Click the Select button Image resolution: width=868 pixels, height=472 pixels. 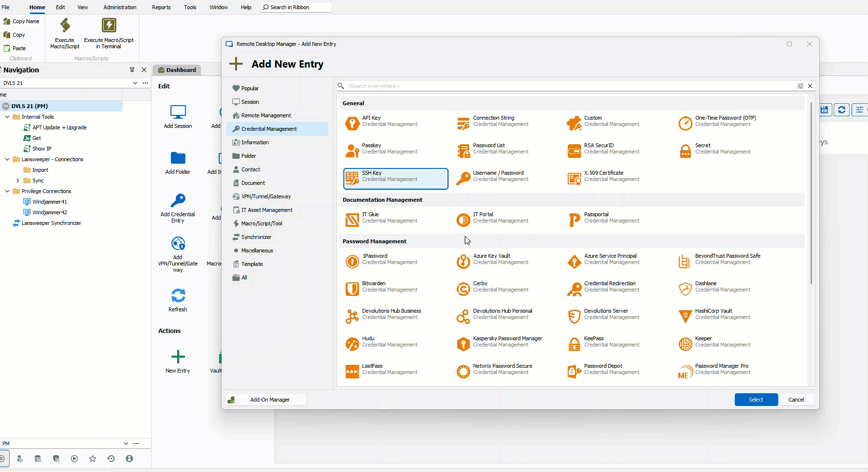click(756, 400)
